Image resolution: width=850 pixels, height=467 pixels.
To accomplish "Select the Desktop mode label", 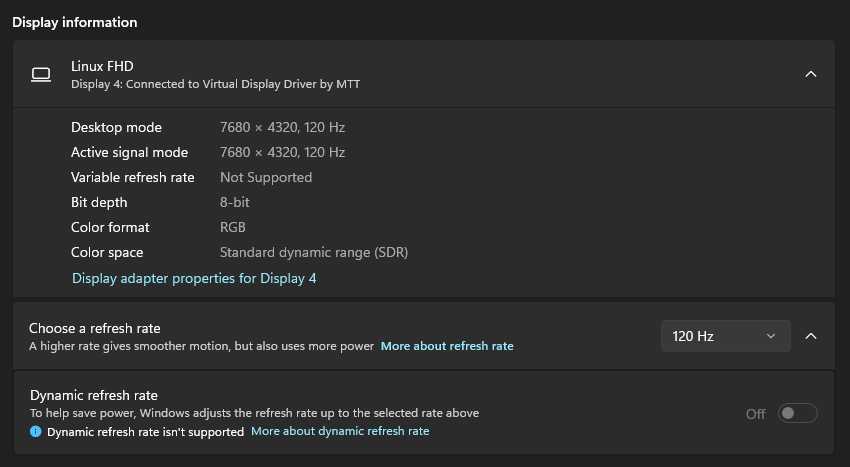I will tap(116, 127).
